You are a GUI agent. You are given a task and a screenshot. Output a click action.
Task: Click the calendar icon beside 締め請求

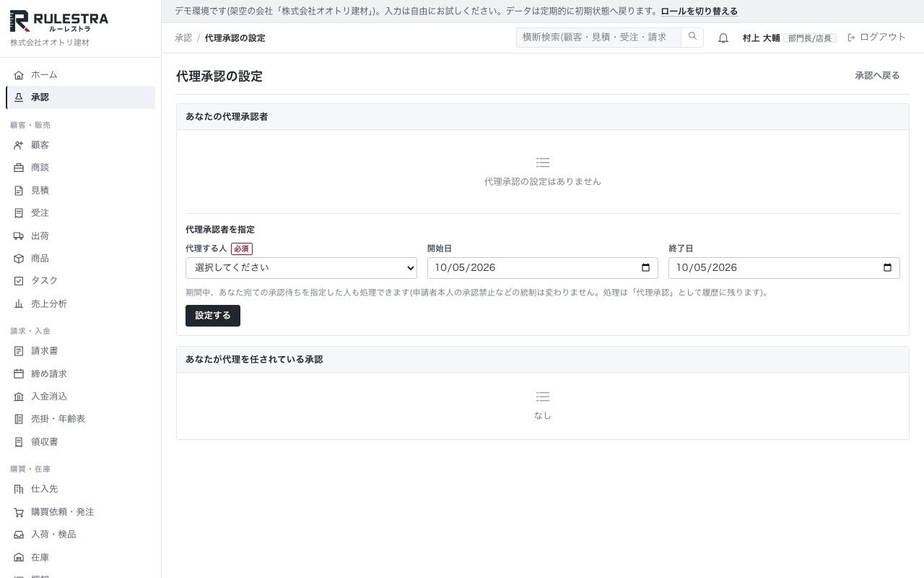click(x=19, y=374)
